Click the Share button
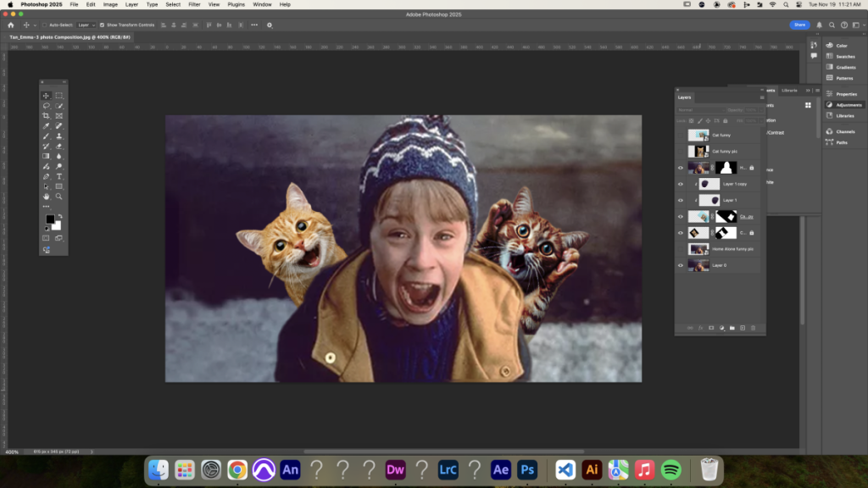 (x=800, y=25)
